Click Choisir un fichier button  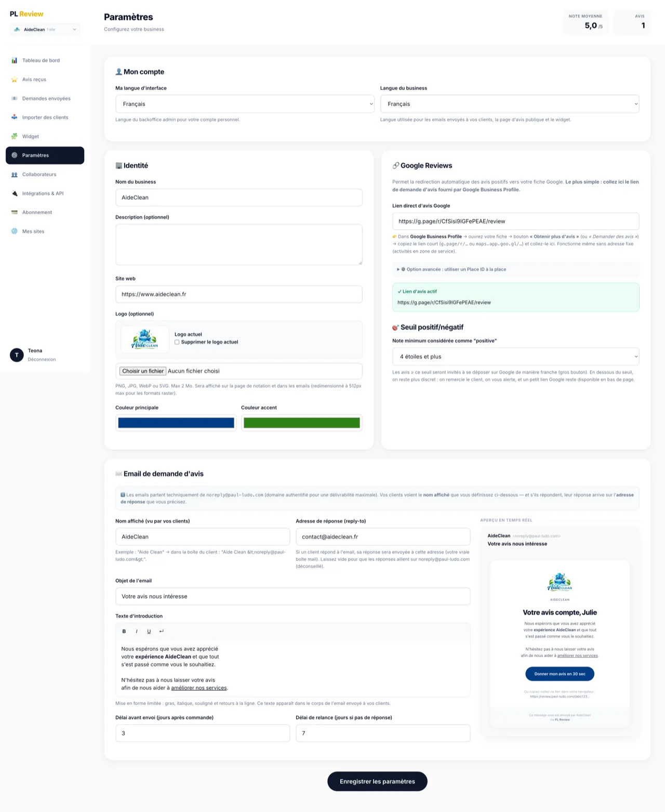(x=143, y=371)
